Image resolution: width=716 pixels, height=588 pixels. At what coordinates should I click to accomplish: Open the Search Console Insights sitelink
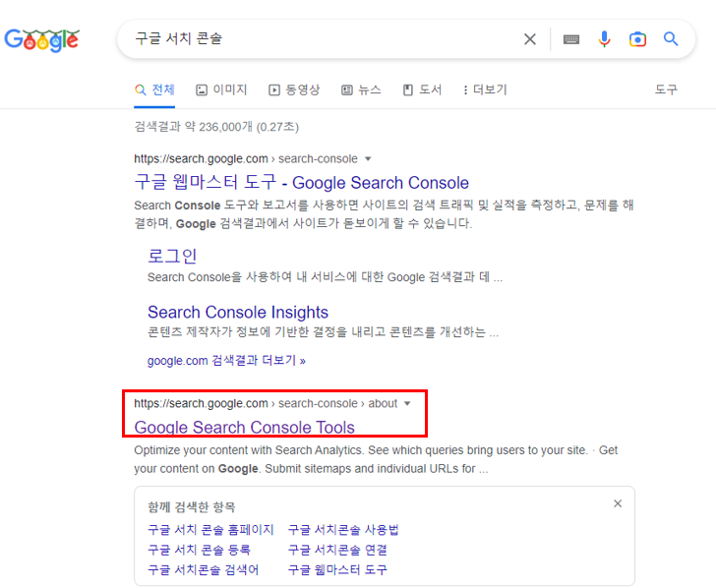coord(238,313)
